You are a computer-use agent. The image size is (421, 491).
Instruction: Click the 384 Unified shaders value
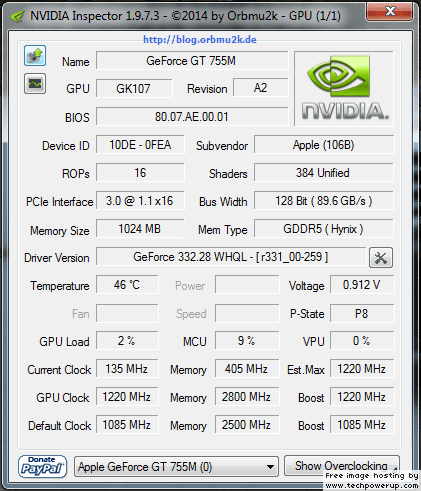tap(324, 173)
